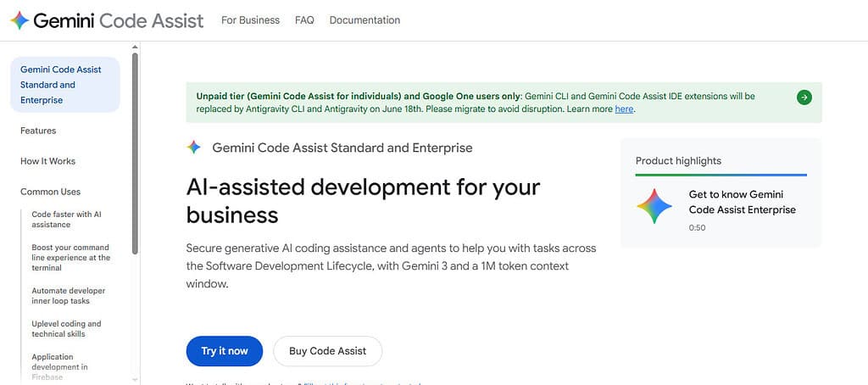
Task: Select Application development in Firebase
Action: pyautogui.click(x=60, y=366)
